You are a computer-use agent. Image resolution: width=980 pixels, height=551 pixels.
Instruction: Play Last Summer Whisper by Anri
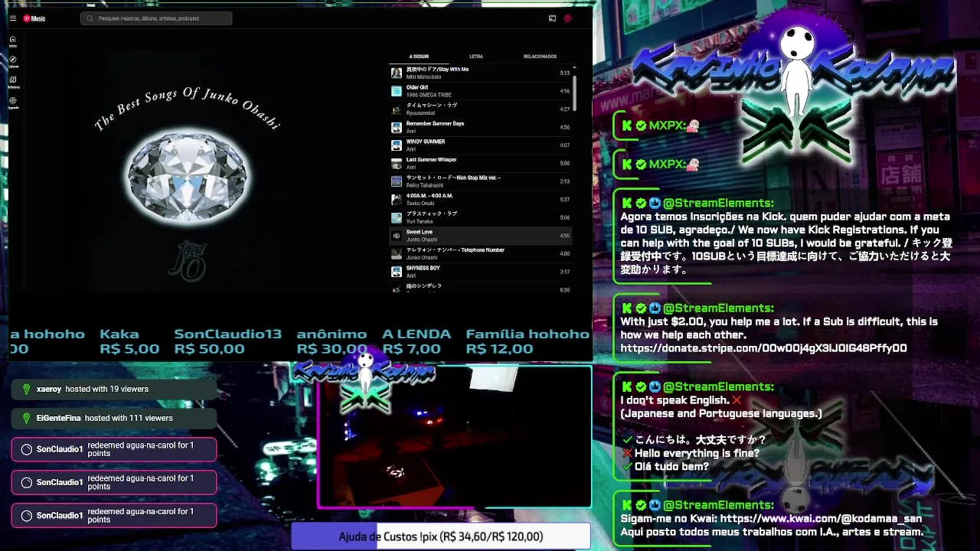480,163
